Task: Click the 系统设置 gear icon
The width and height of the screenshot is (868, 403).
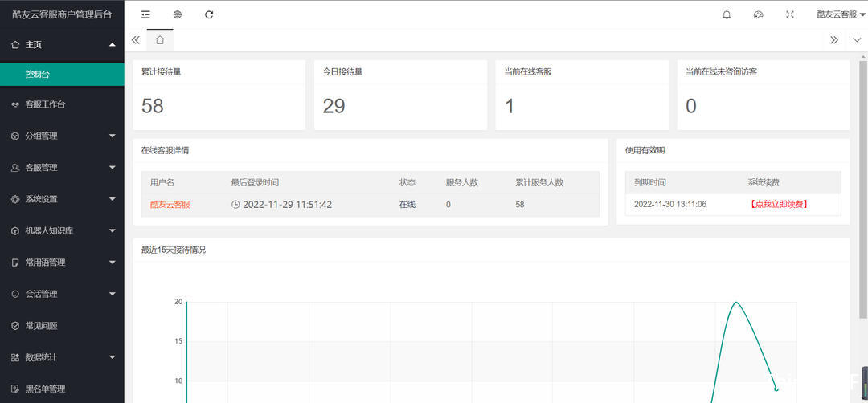Action: click(15, 199)
